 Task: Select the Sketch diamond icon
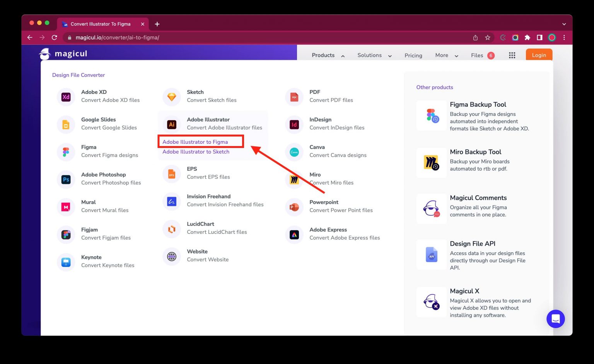pos(171,97)
